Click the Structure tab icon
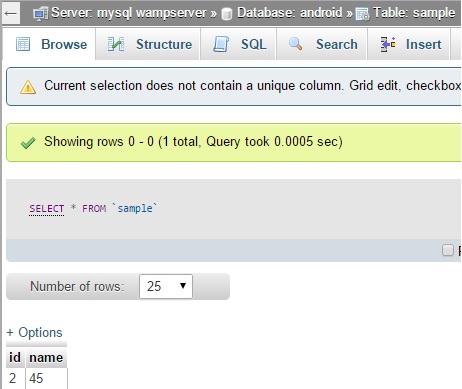This screenshot has width=462, height=389. click(x=116, y=44)
